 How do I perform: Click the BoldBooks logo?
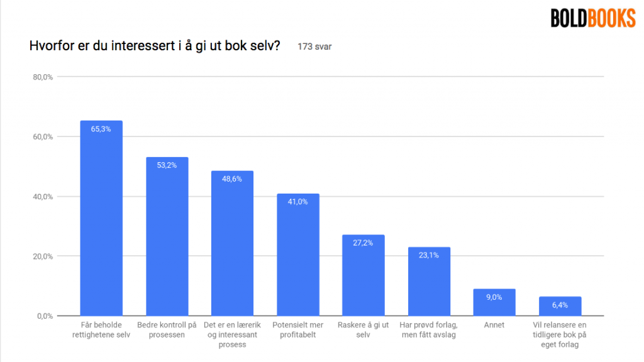(593, 18)
